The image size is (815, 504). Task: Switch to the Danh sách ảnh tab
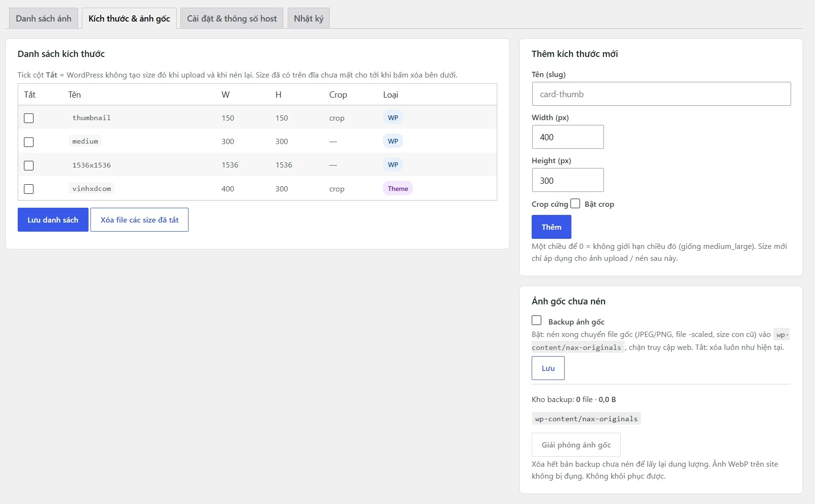44,18
